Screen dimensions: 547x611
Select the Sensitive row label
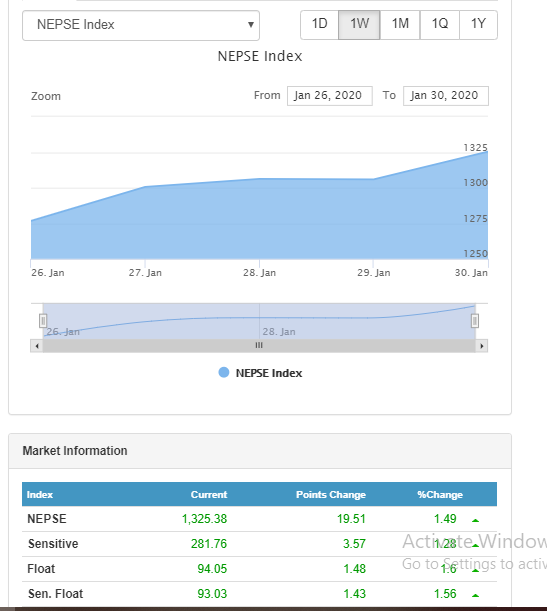point(53,544)
